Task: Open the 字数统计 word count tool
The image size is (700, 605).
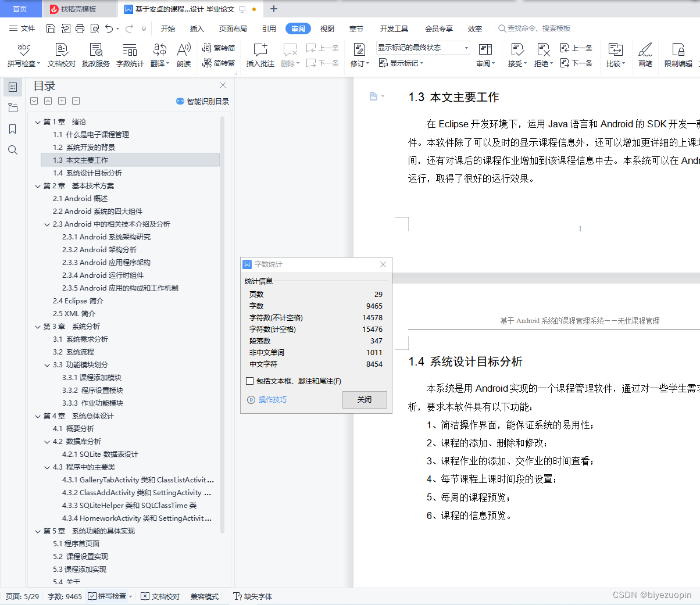Action: [x=130, y=55]
